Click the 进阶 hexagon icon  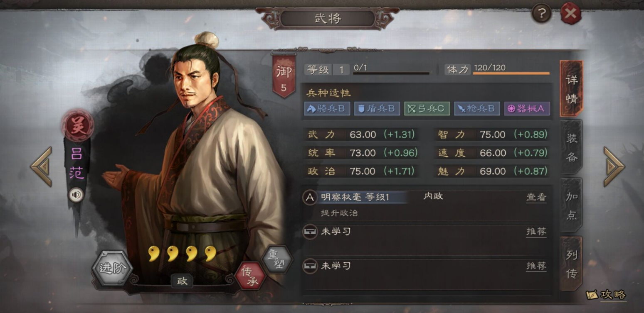click(x=112, y=268)
